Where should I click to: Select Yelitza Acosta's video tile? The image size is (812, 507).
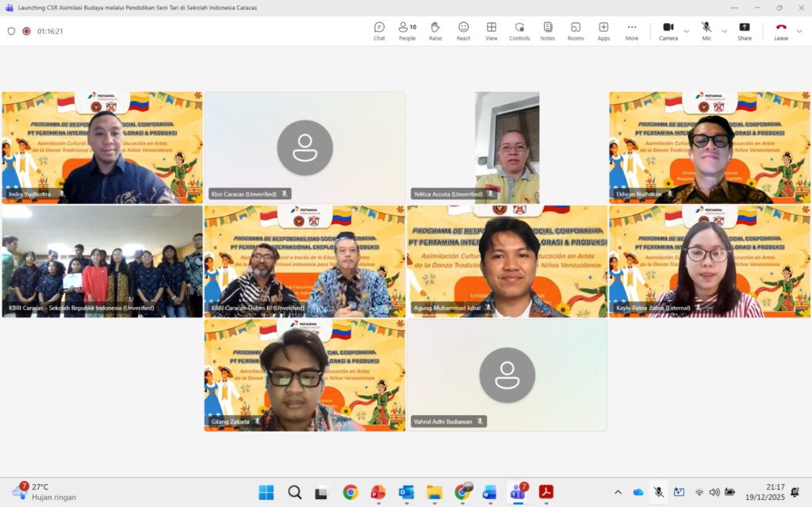coord(507,148)
